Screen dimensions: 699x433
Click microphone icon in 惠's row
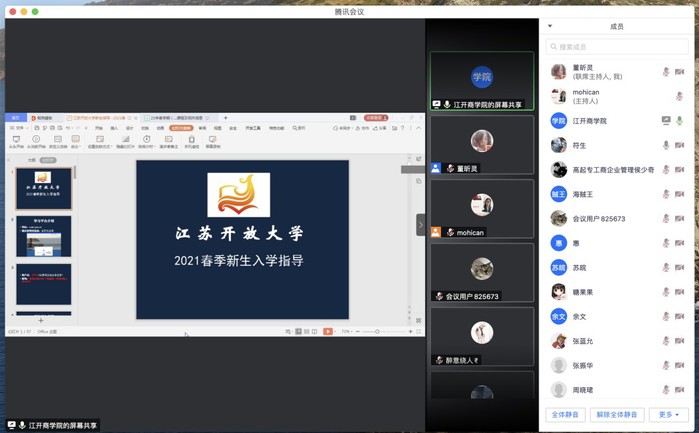click(x=666, y=243)
